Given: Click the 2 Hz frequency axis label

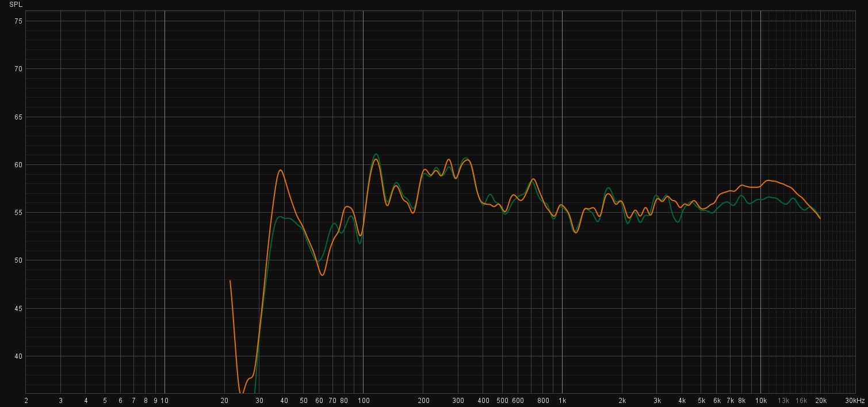Looking at the screenshot, I should click(26, 401).
